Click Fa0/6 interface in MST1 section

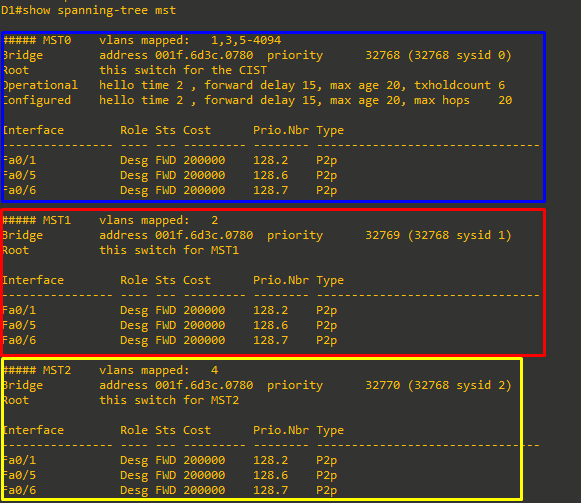tap(20, 340)
